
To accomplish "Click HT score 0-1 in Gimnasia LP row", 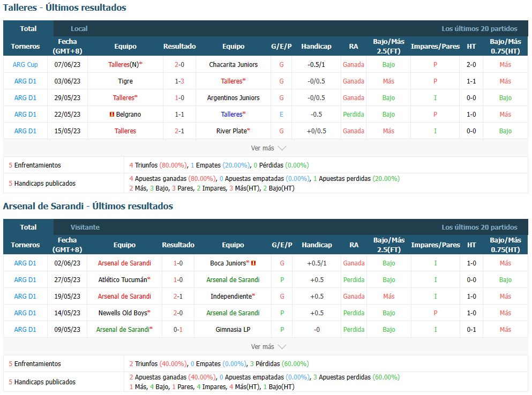I will pos(471,330).
